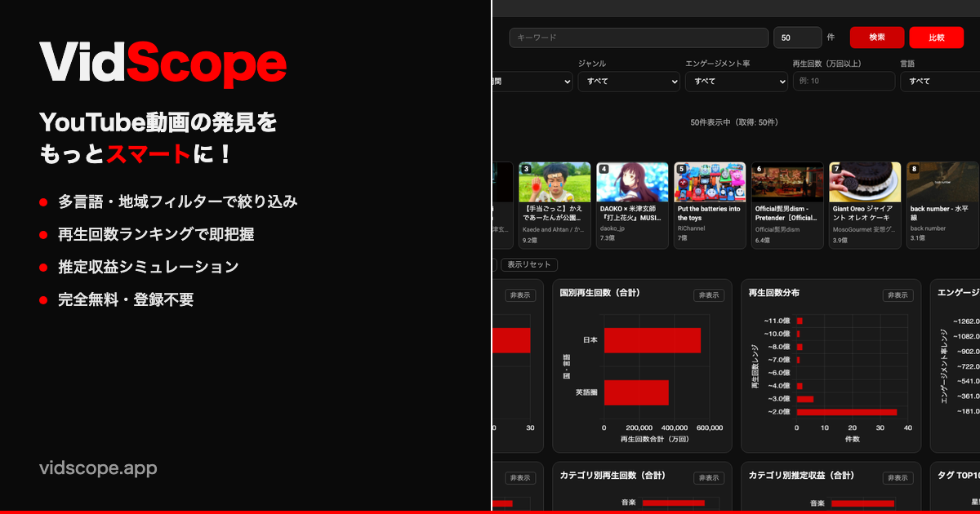Click the red 比較 button
The width and height of the screenshot is (980, 514).
pyautogui.click(x=937, y=38)
